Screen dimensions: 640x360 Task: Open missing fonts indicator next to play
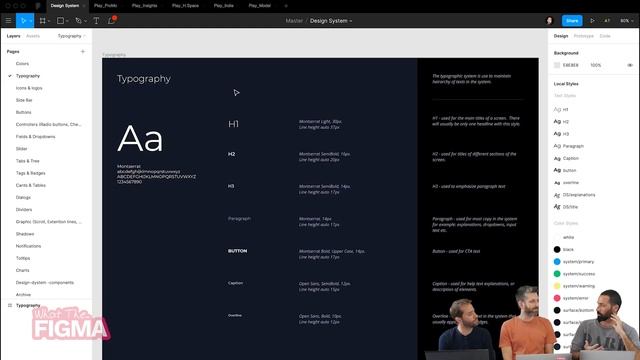pos(607,20)
